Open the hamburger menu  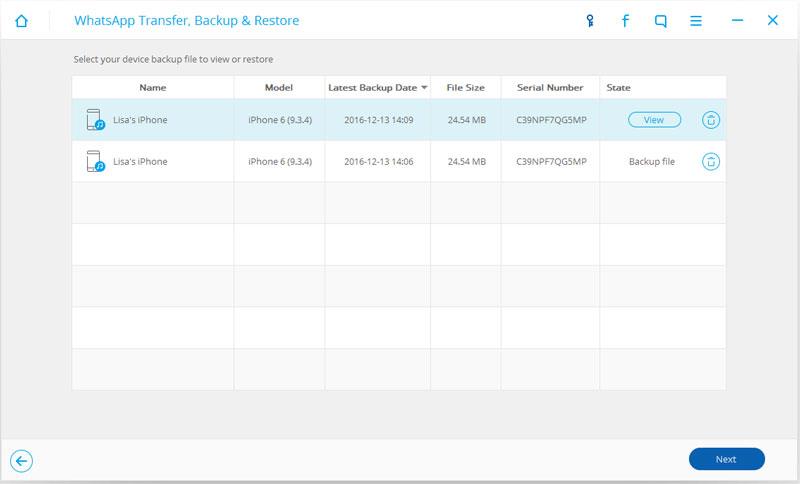click(697, 20)
